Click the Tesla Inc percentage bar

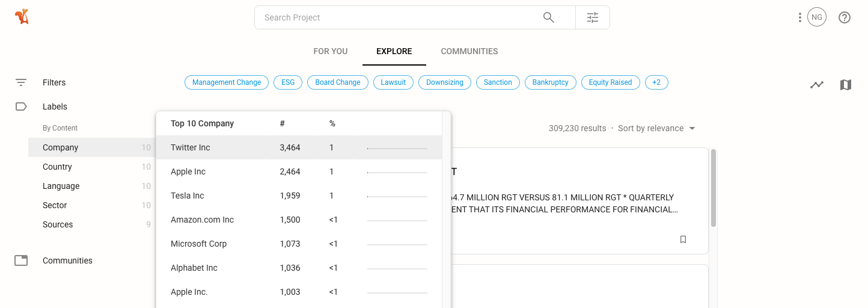click(x=397, y=196)
